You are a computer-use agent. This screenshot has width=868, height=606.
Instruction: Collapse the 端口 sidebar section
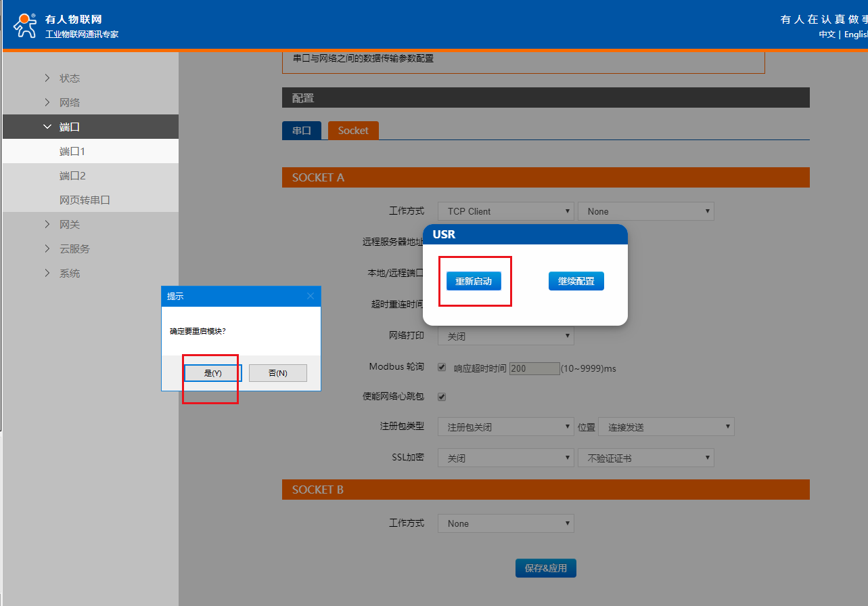tap(69, 127)
